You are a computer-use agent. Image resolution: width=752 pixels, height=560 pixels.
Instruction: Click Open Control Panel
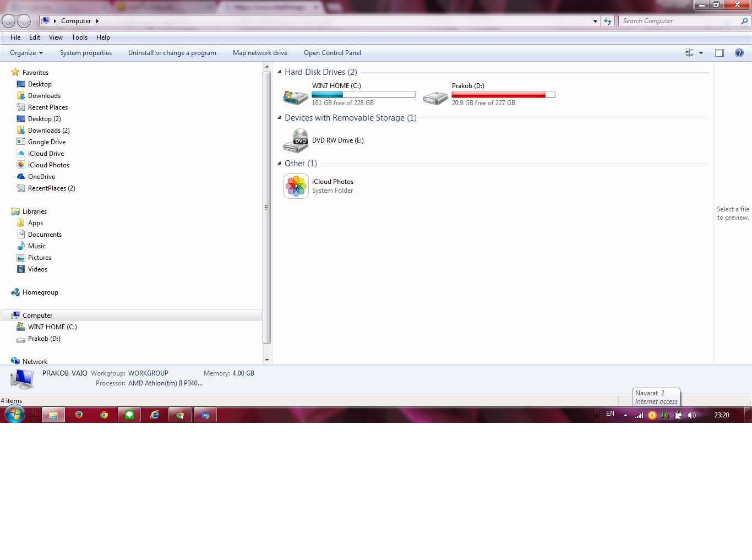point(333,53)
